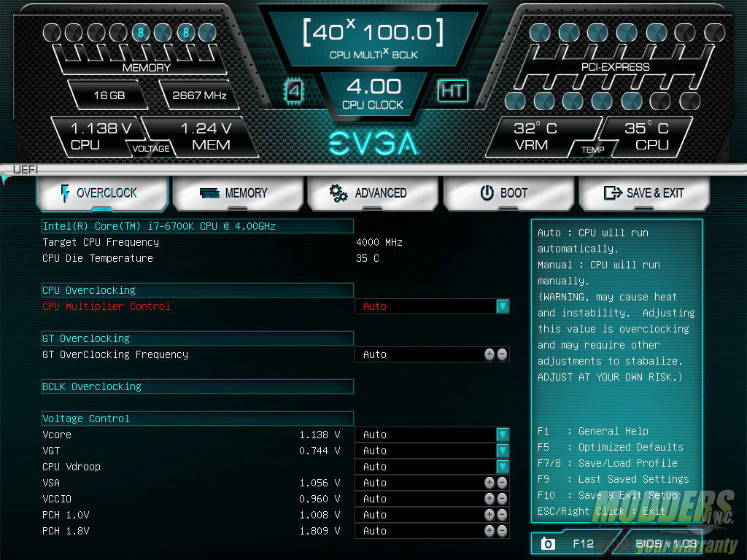
Task: Click the F5 Optimized Defaults help entry
Action: pos(611,447)
